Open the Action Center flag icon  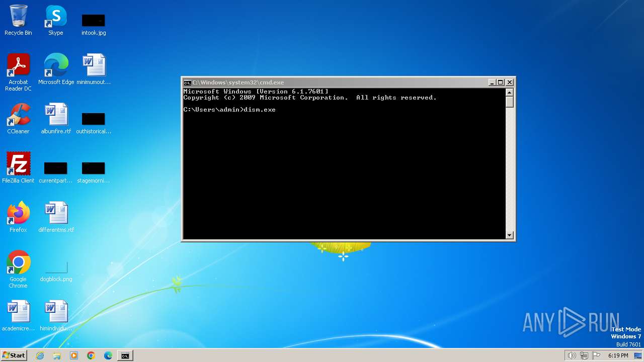(596, 355)
